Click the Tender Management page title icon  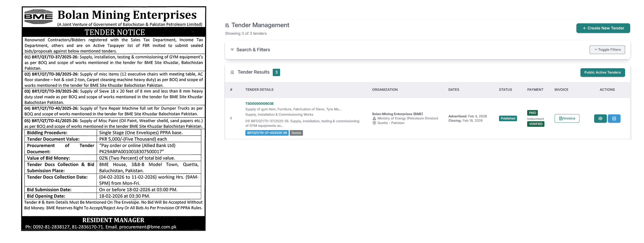227,25
